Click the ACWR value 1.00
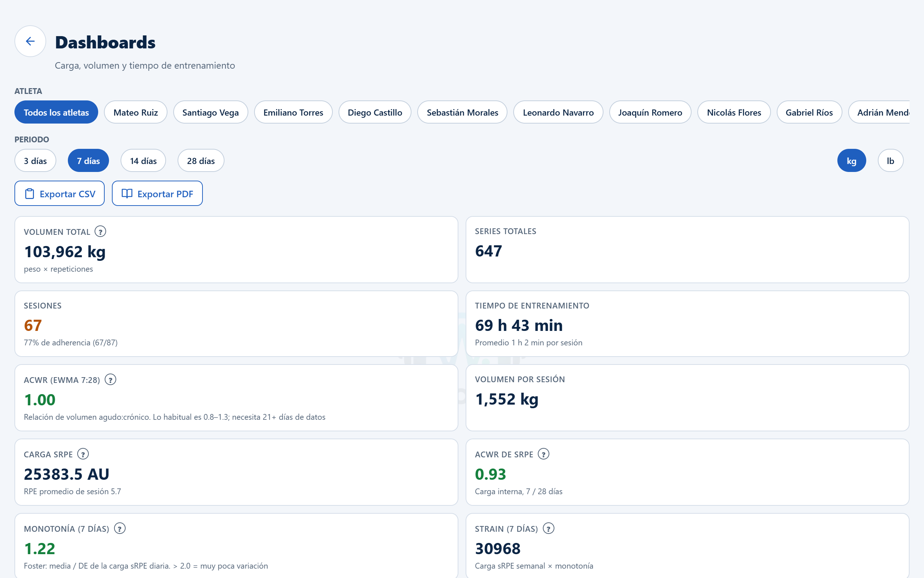 (40, 400)
